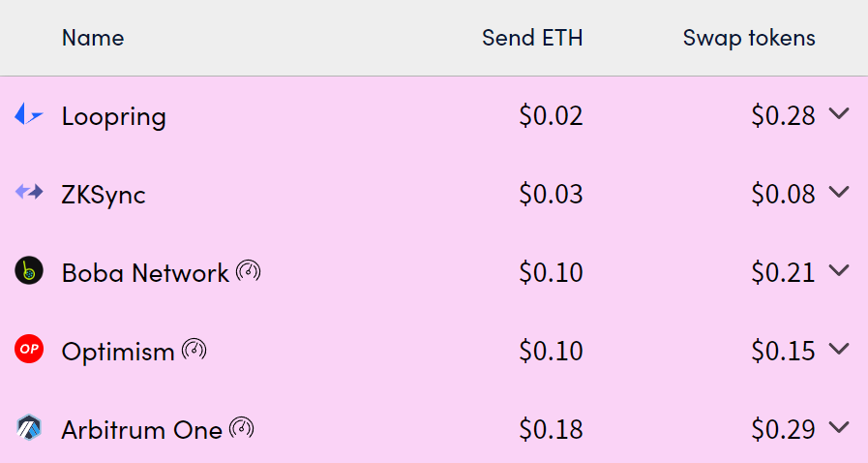868x463 pixels.
Task: Click the gauge icon next to Boba Network
Action: (249, 271)
